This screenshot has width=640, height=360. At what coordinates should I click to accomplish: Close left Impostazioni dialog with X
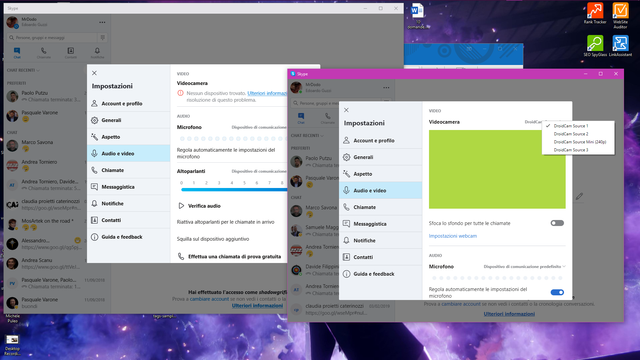[x=94, y=73]
